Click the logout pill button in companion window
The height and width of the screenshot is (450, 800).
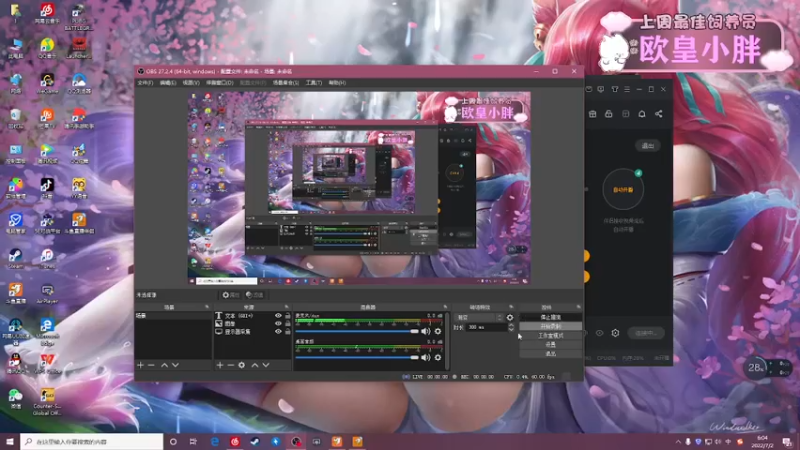(x=648, y=146)
